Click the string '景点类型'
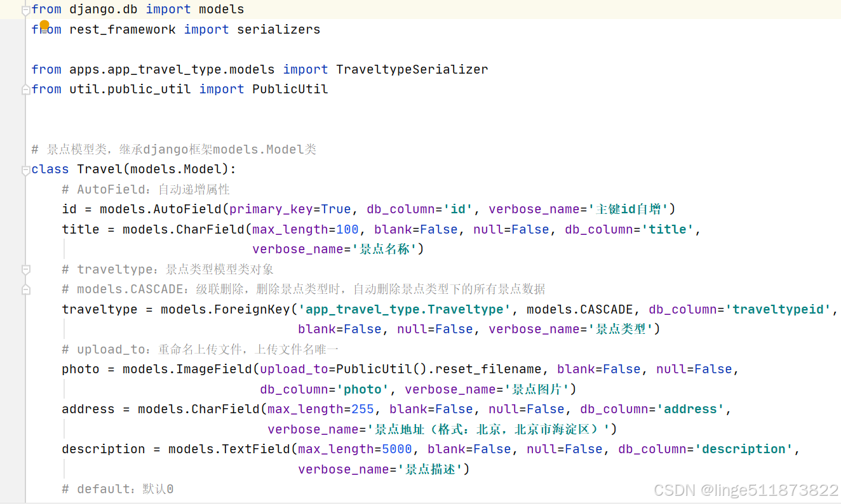 [x=621, y=329]
